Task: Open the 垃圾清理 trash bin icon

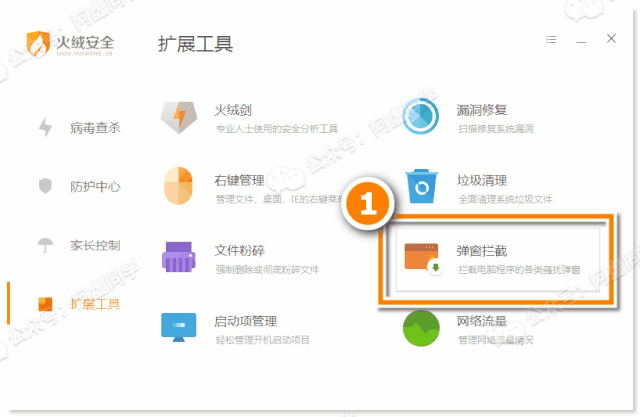Action: point(421,186)
